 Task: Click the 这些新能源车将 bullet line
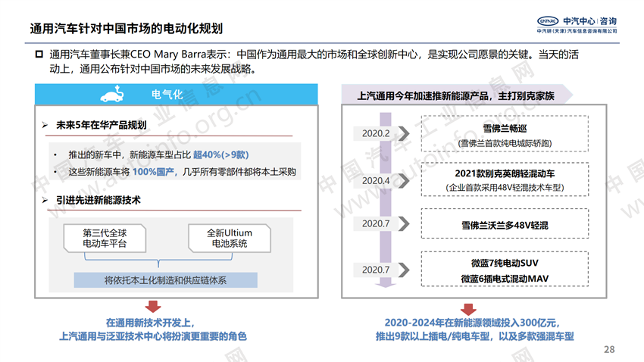182,172
